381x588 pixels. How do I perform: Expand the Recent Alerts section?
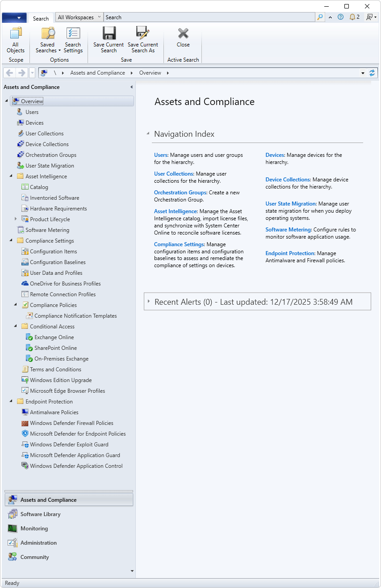(x=149, y=302)
